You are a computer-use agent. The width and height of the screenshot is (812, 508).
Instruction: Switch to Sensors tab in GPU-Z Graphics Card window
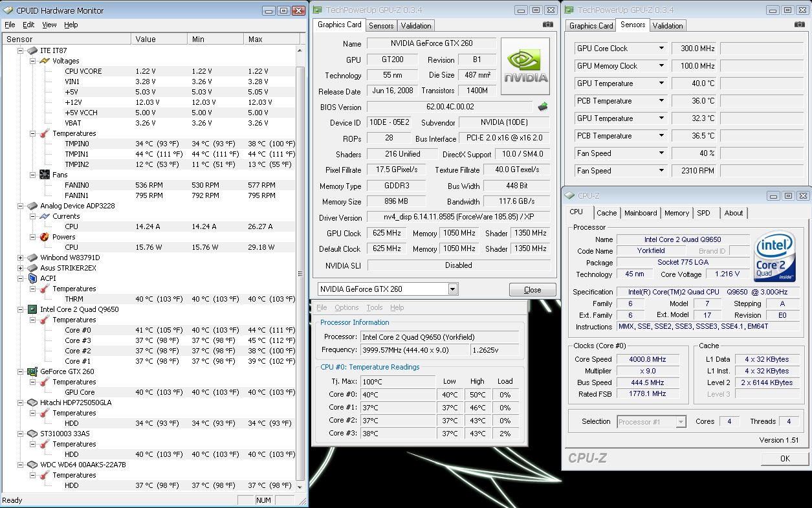[381, 26]
